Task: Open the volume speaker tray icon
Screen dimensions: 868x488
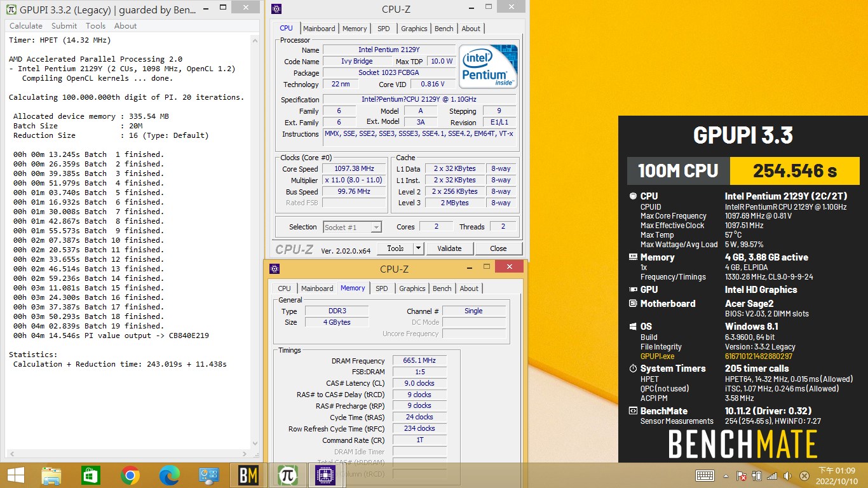Action: coord(788,476)
